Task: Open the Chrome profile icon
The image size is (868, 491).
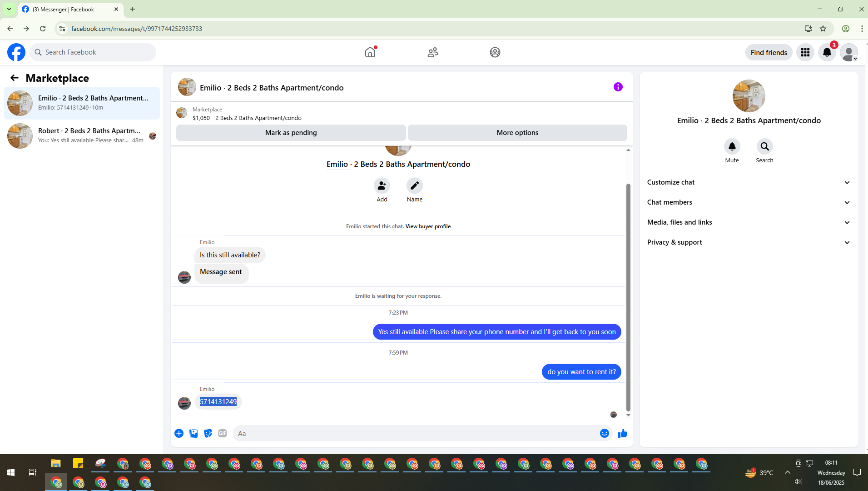Action: [846, 29]
